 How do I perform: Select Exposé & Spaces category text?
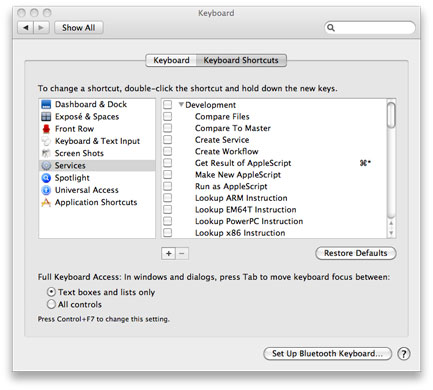[87, 117]
